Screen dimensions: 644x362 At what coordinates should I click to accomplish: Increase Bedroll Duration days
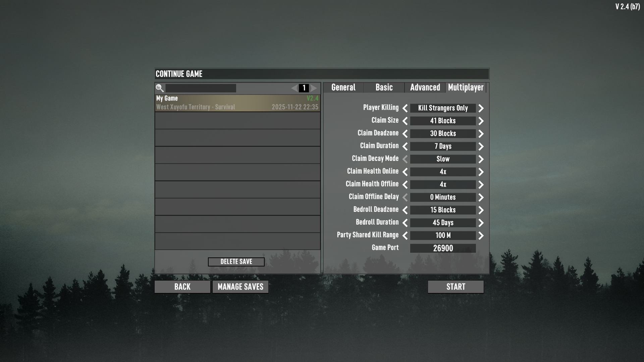[481, 223]
